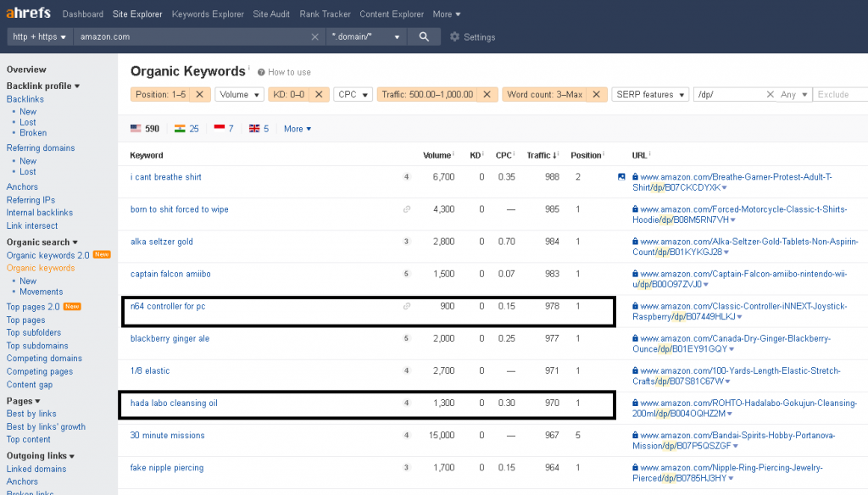Viewport: 868px width, 495px height.
Task: Sort table by Position column
Action: [587, 155]
